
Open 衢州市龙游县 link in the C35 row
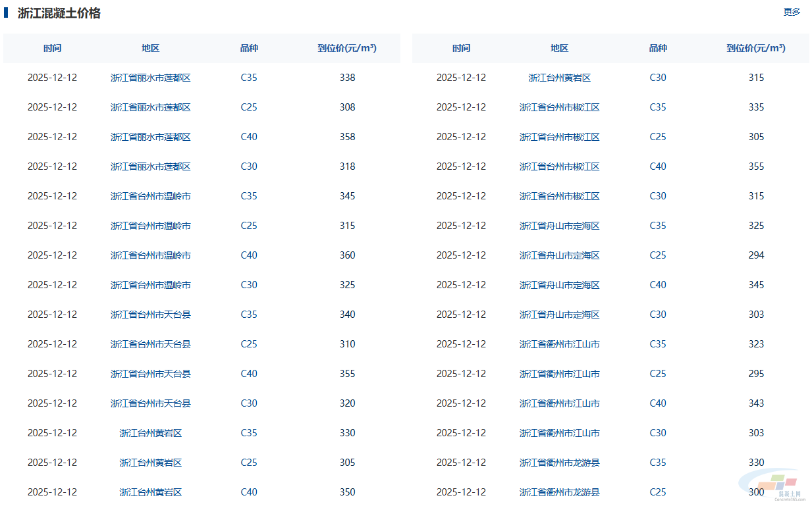[x=559, y=463]
